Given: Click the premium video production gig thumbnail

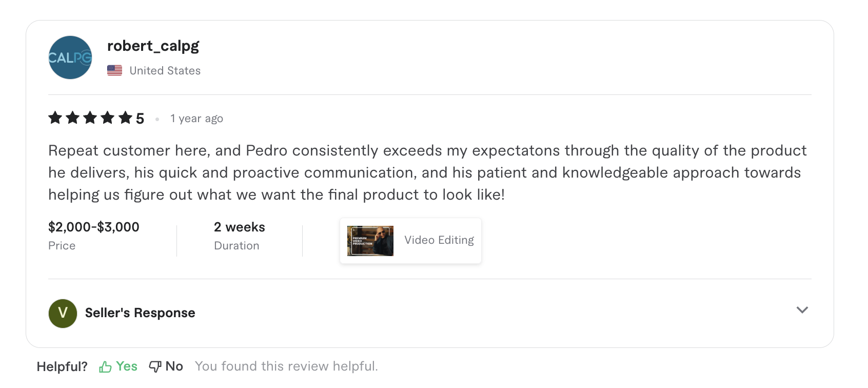Looking at the screenshot, I should click(x=370, y=241).
